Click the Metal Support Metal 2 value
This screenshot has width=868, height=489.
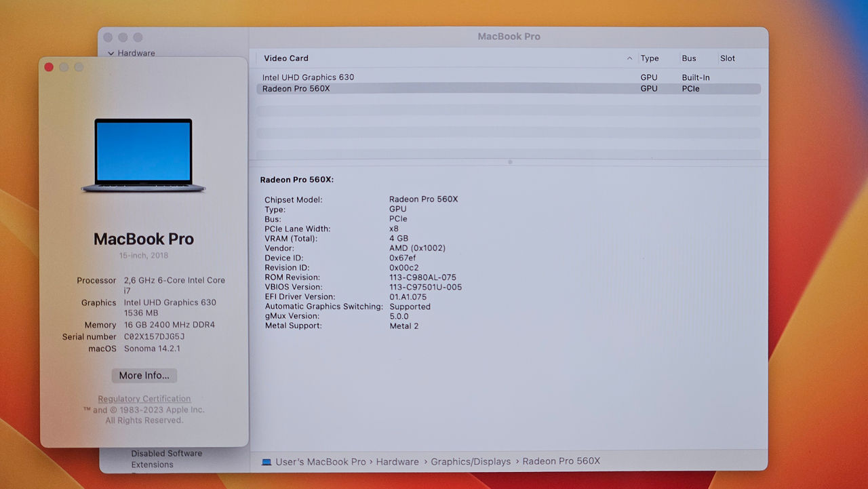coord(404,326)
